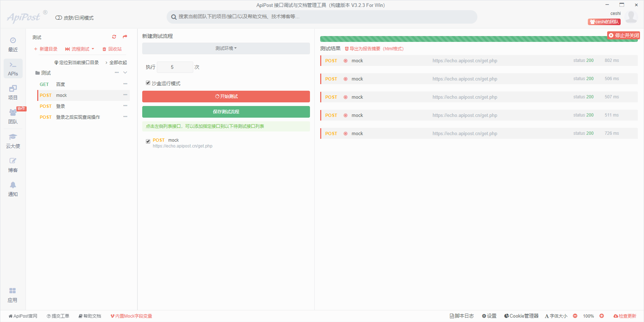This screenshot has height=322, width=644.
Task: Click the red 开始测试 button
Action: point(226,97)
